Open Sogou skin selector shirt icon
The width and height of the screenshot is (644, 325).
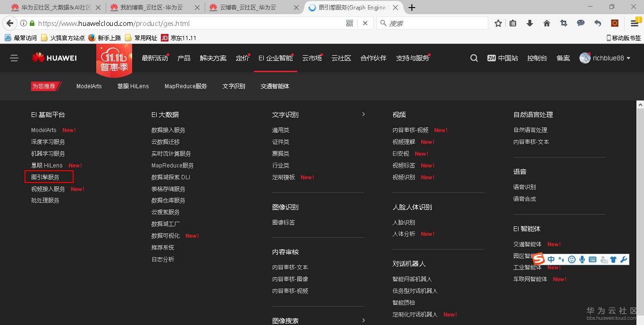613,259
